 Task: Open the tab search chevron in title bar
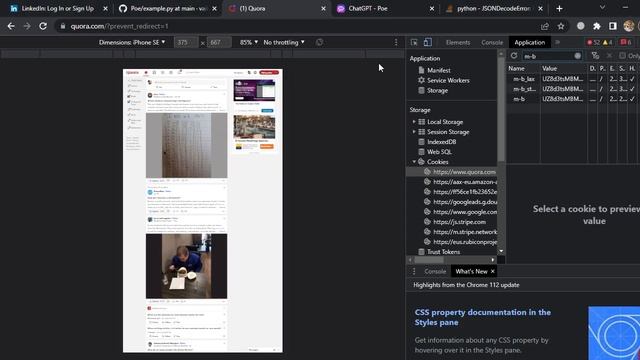tap(602, 8)
